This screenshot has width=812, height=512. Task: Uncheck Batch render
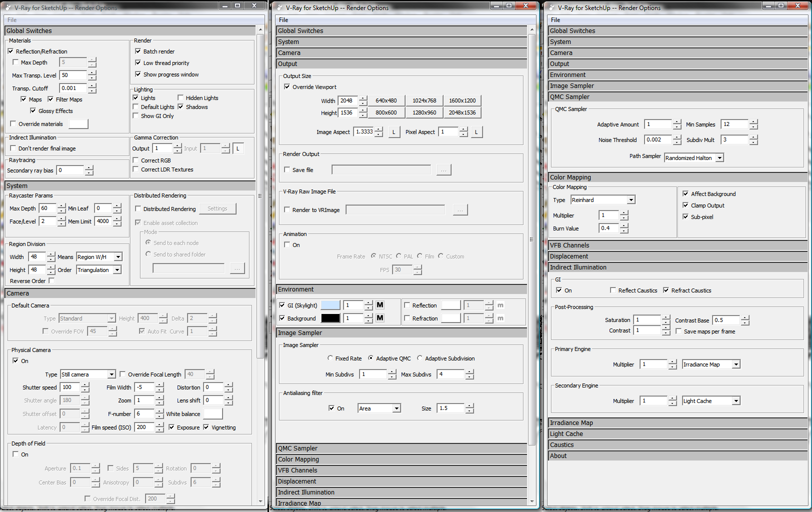point(138,51)
